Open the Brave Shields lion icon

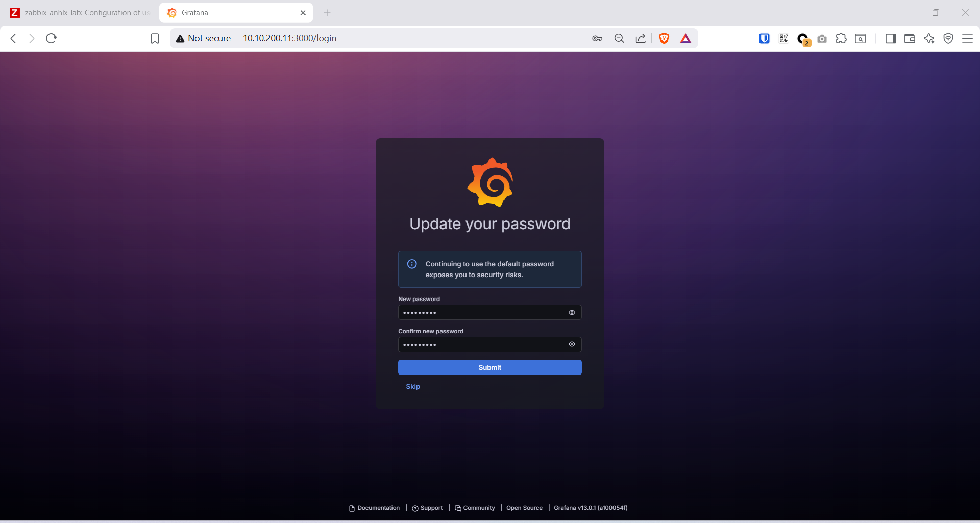click(x=664, y=38)
